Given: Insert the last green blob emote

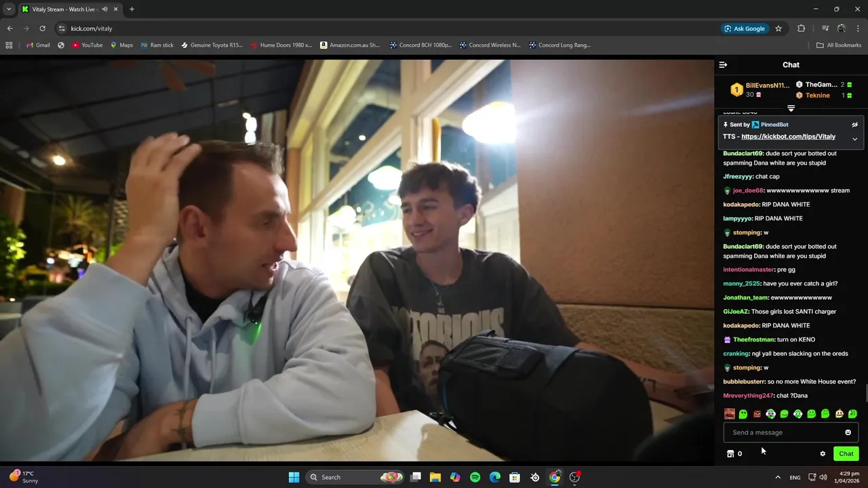Looking at the screenshot, I should click(x=852, y=413).
